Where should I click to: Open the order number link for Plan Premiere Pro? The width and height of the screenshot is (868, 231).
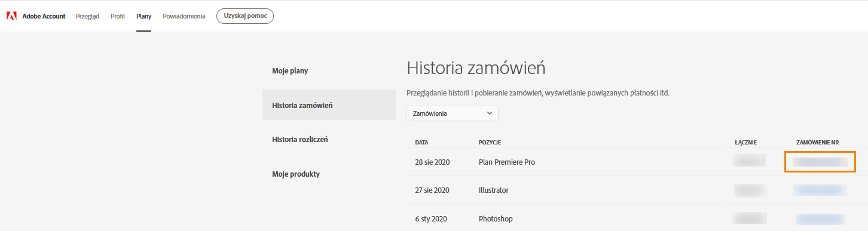tap(820, 162)
